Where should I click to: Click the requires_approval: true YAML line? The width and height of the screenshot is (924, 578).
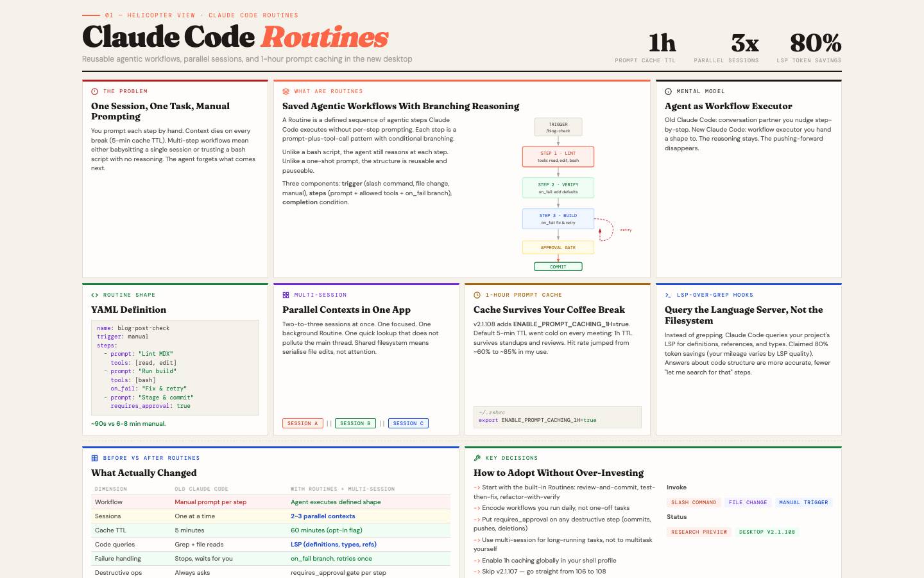click(x=151, y=406)
